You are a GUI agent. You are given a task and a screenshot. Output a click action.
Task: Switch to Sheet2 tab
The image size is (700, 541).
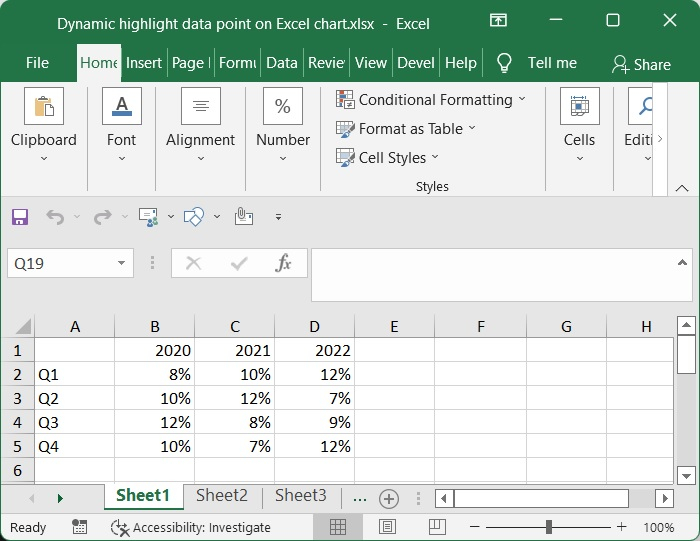(222, 495)
